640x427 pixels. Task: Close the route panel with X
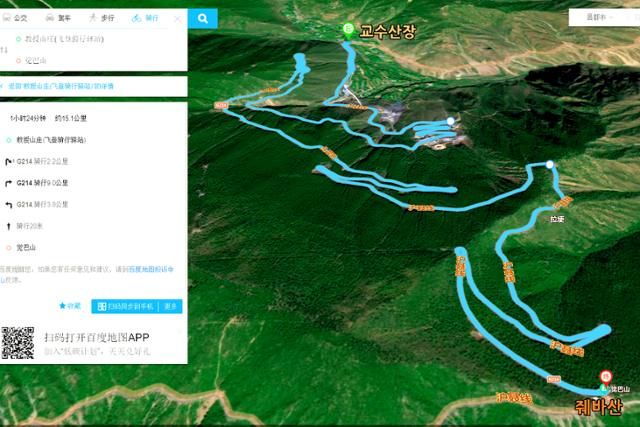[x=176, y=18]
